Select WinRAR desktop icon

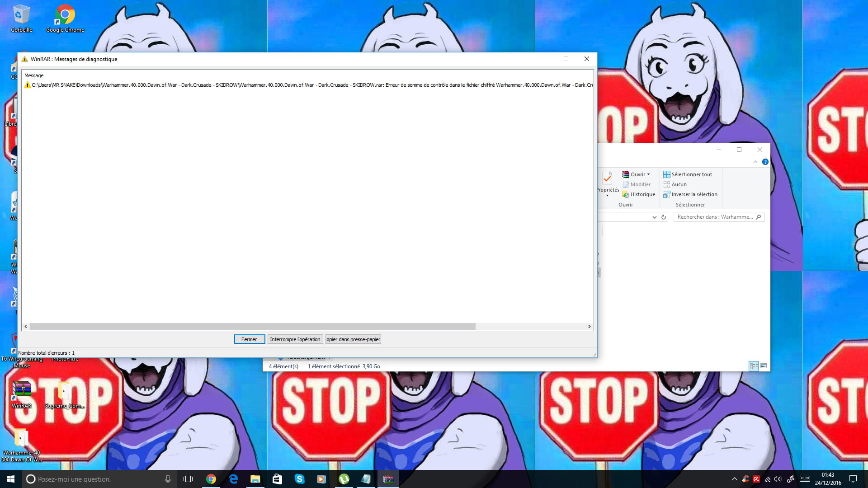(x=22, y=394)
